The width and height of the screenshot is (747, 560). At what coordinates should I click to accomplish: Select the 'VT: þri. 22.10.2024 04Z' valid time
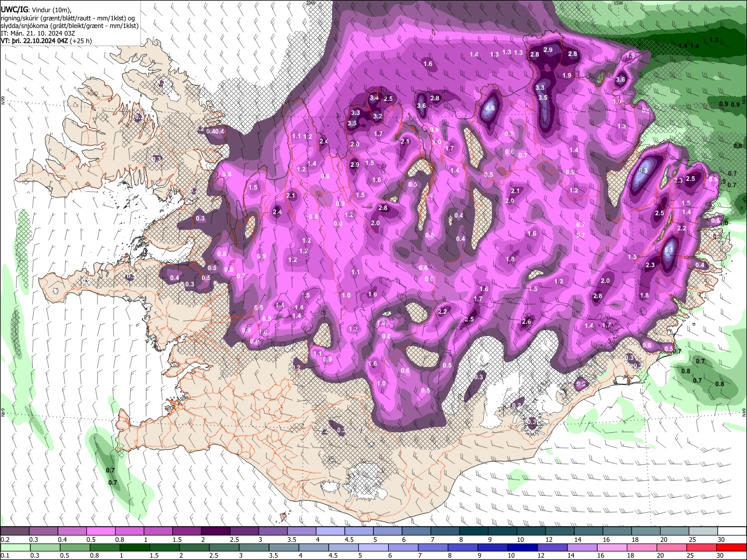(34, 41)
